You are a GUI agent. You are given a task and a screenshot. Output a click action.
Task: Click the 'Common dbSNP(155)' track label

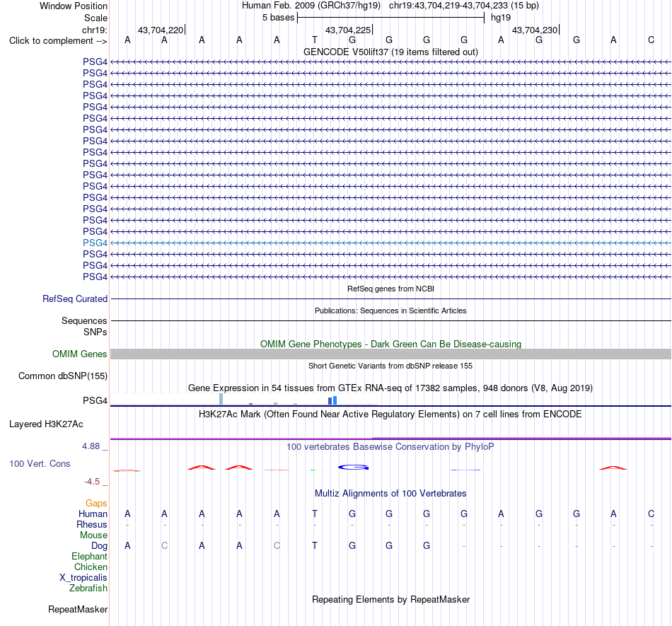point(62,376)
